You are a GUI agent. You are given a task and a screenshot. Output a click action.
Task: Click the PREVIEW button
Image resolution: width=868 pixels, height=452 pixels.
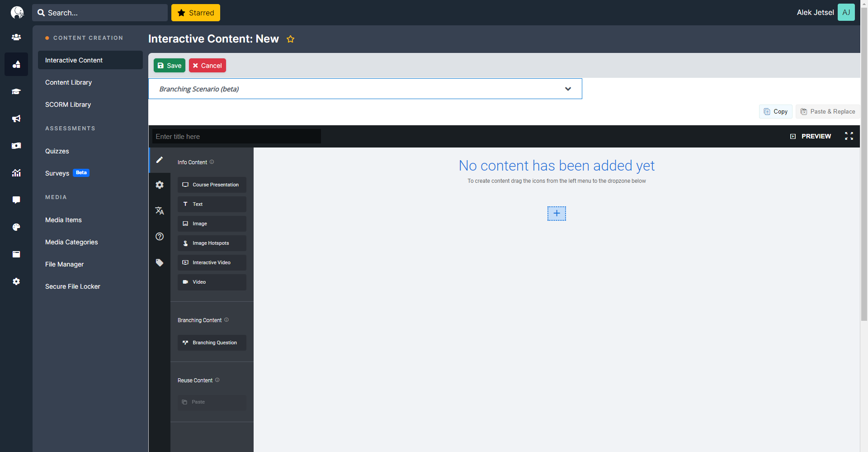tap(811, 136)
